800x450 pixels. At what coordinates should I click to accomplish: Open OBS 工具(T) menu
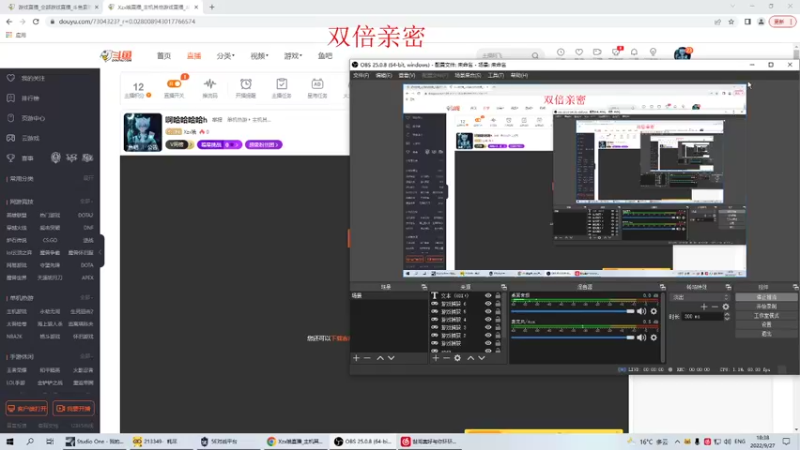click(495, 76)
